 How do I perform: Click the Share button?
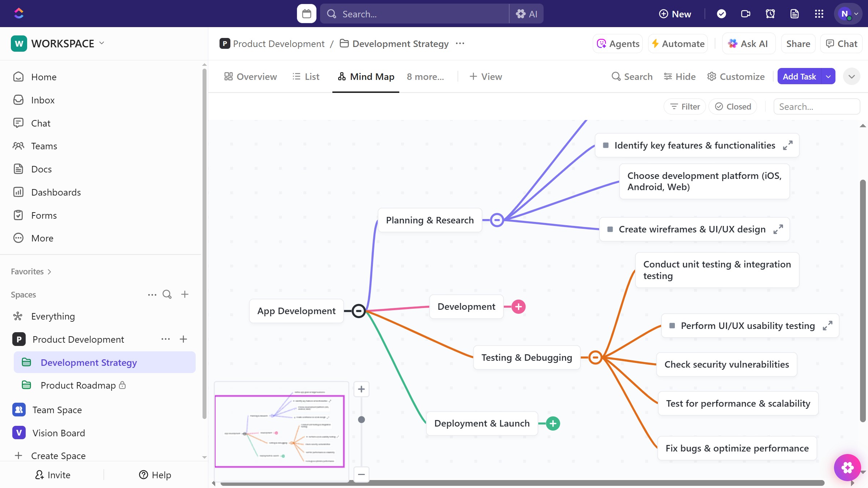pyautogui.click(x=798, y=43)
